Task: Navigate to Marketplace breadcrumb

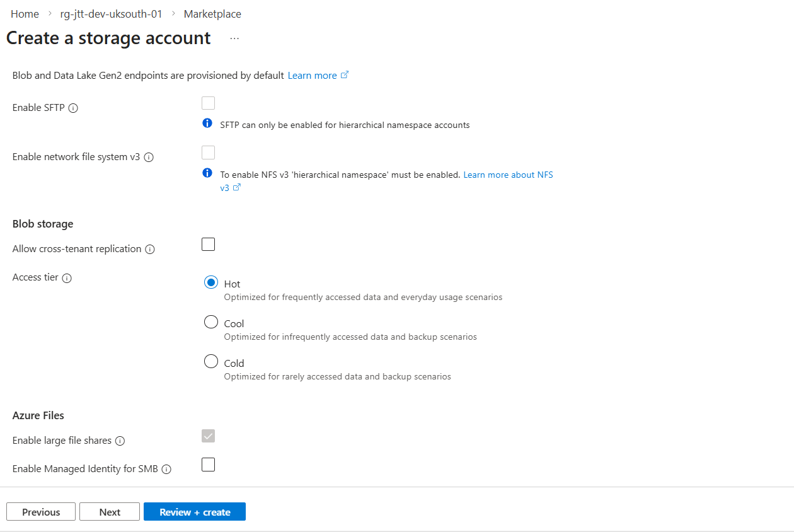Action: [212, 14]
